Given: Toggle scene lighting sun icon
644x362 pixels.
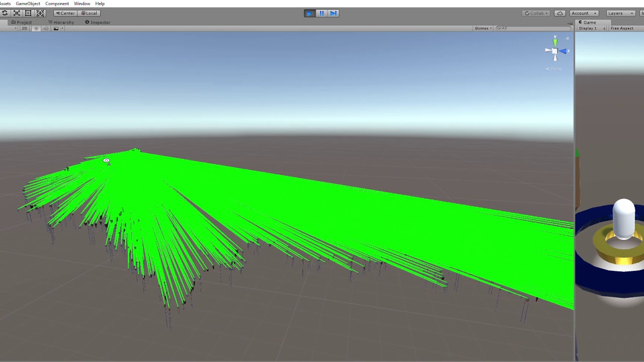Looking at the screenshot, I should [36, 28].
